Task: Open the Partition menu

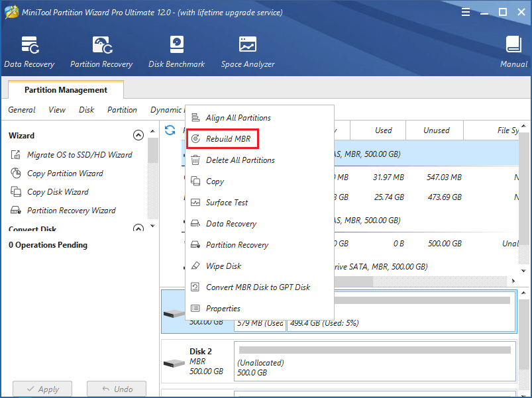Action: pyautogui.click(x=122, y=110)
